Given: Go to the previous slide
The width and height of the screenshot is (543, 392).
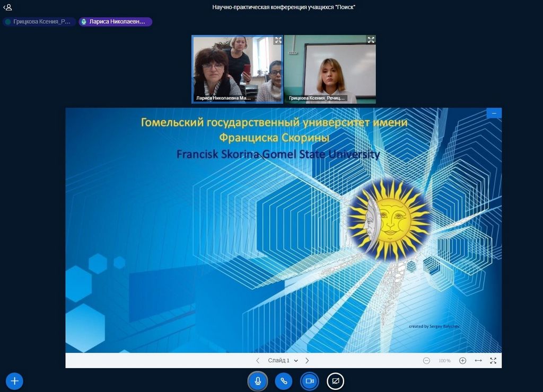Looking at the screenshot, I should pos(258,361).
